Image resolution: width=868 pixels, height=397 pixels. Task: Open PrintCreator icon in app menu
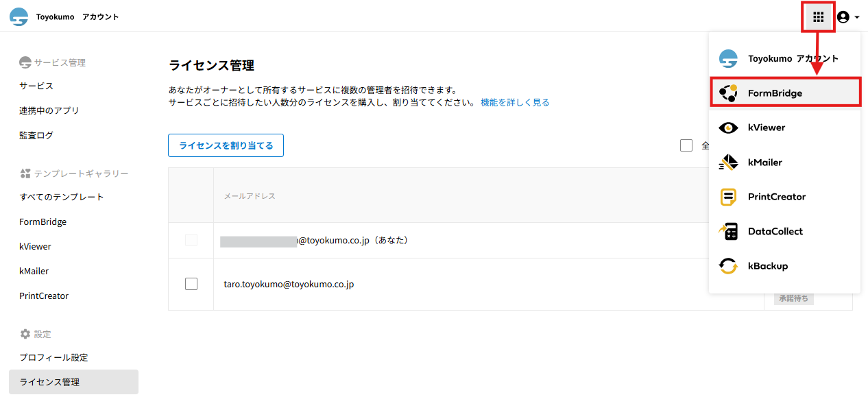(728, 197)
